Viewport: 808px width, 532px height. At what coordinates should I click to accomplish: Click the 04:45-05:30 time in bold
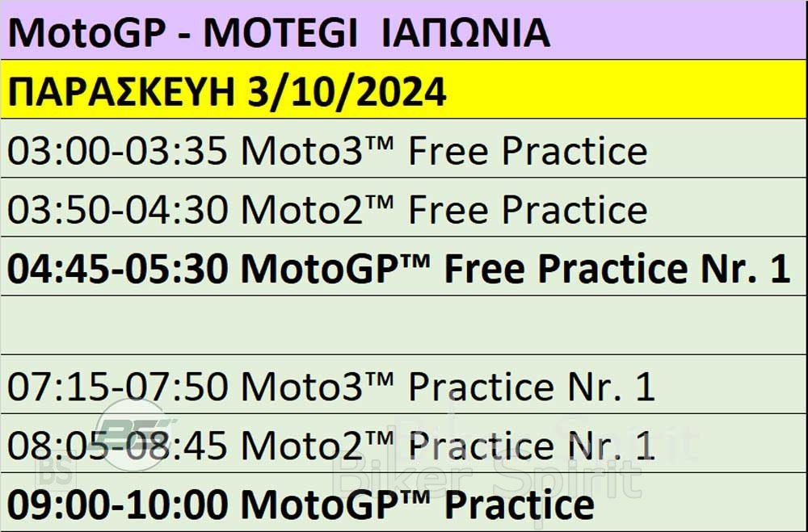[x=117, y=269]
